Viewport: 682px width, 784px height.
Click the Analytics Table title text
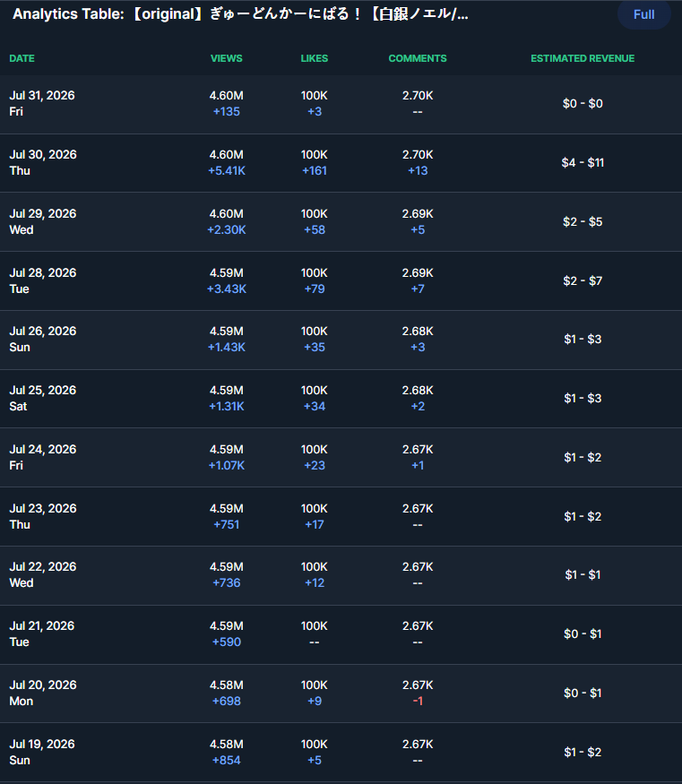pos(240,14)
